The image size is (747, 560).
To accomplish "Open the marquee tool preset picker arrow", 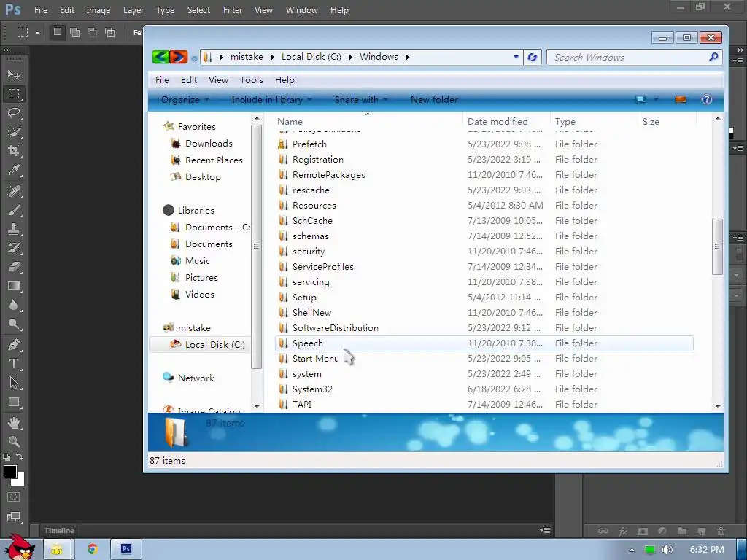I will [37, 33].
